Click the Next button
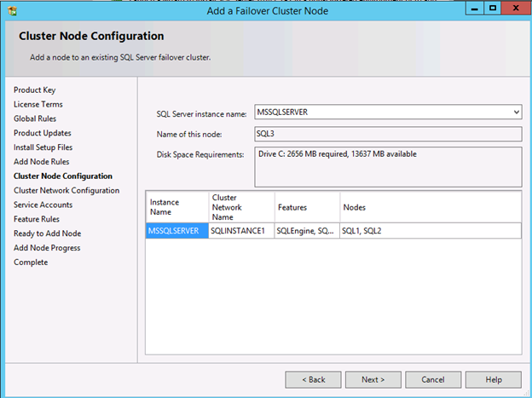 373,379
